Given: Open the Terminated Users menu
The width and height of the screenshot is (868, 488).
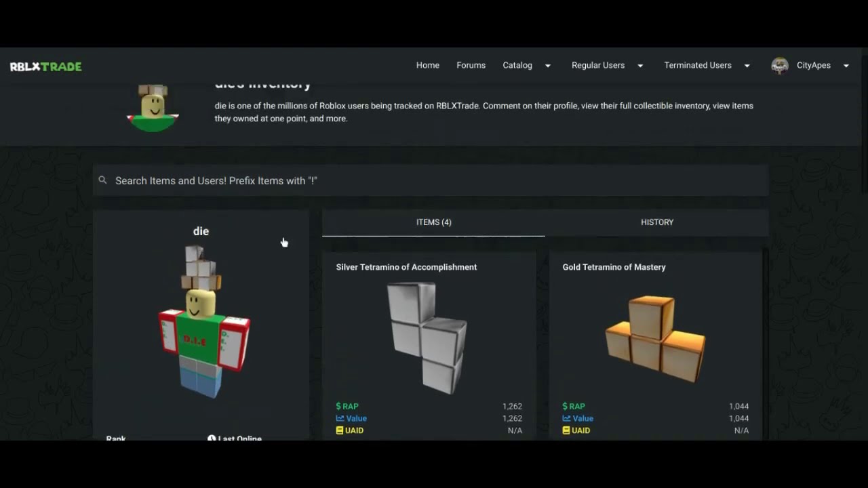Looking at the screenshot, I should (x=698, y=65).
